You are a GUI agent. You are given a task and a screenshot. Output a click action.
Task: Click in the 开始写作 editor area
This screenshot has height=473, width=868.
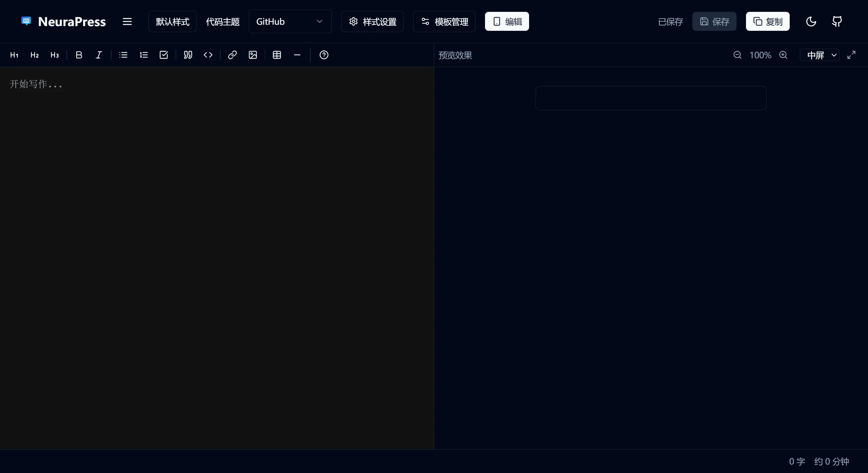click(217, 237)
